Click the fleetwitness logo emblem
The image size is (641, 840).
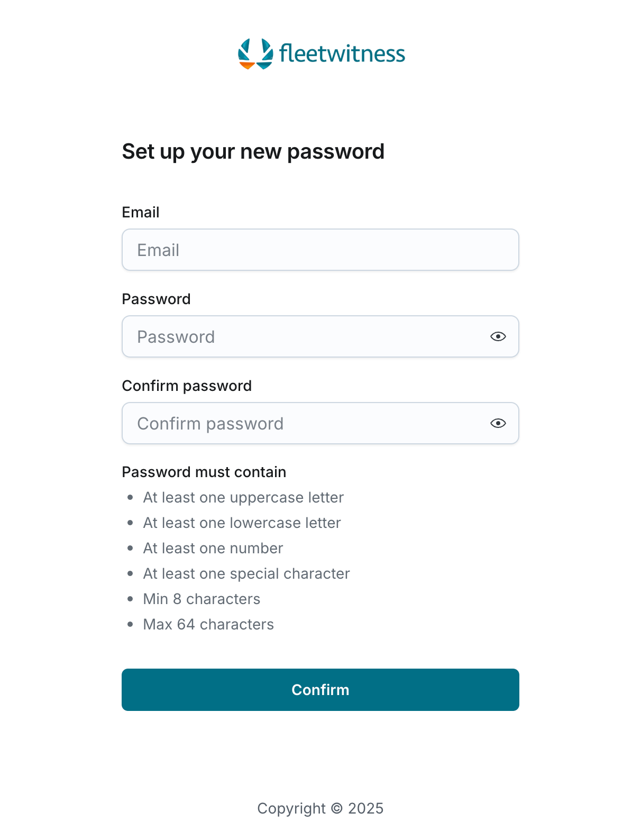pos(255,53)
